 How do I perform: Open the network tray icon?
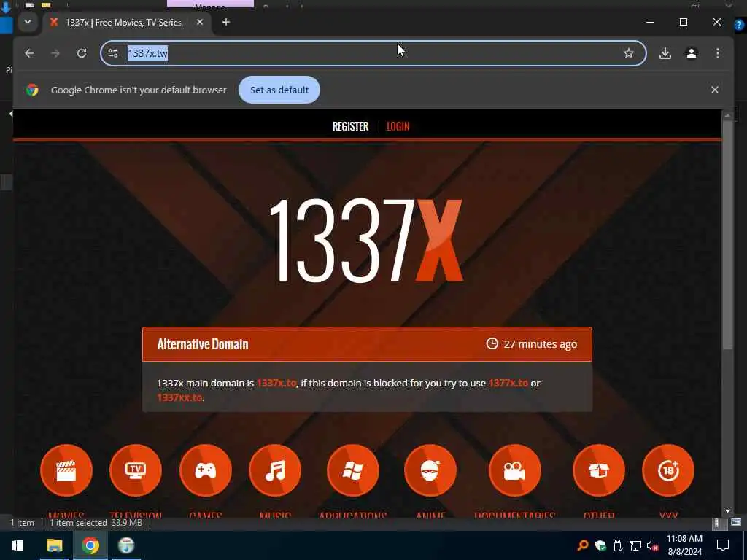click(x=635, y=545)
